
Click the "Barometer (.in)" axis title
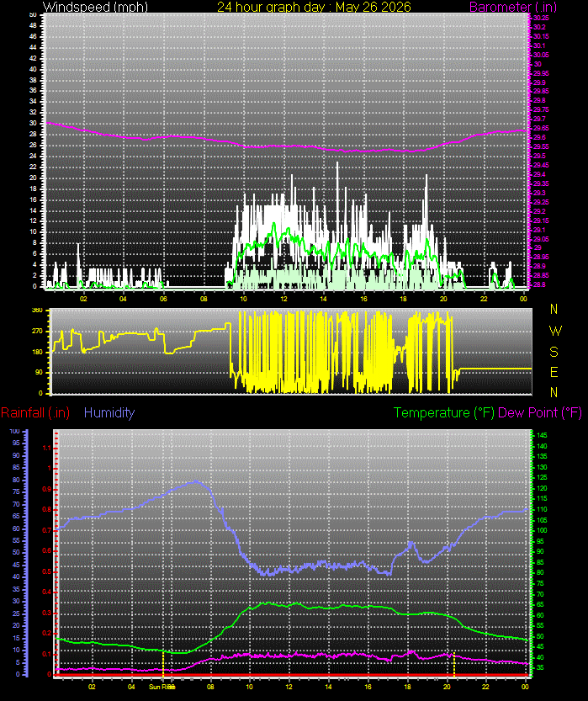(x=513, y=7)
